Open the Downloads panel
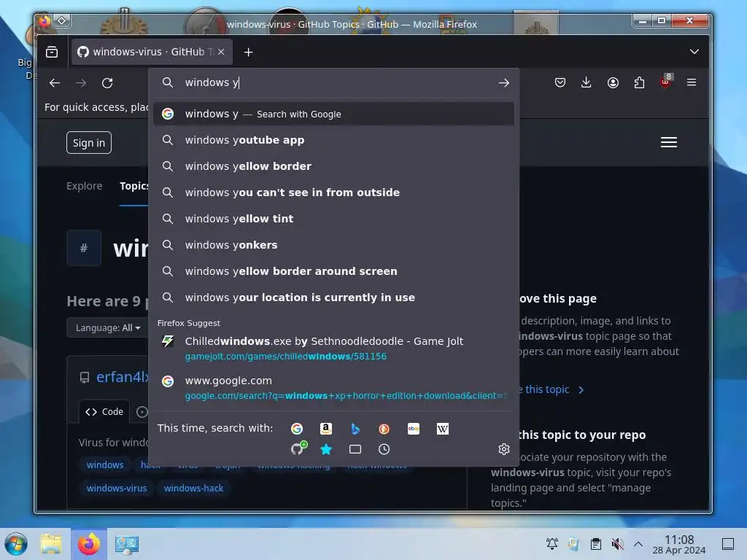The width and height of the screenshot is (747, 560). click(587, 82)
